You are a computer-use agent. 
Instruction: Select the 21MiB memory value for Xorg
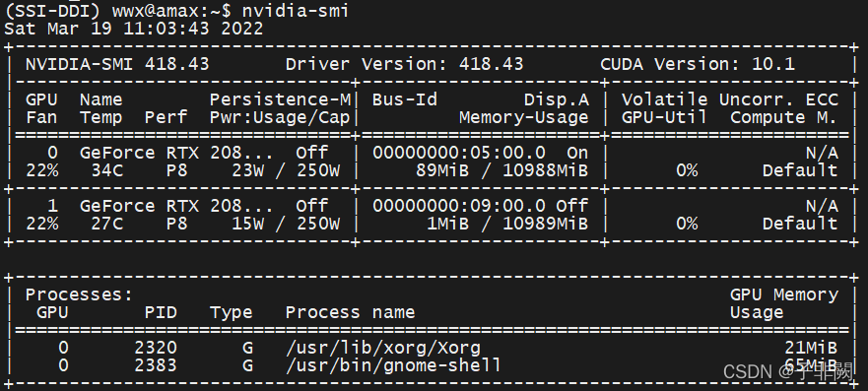coord(811,348)
